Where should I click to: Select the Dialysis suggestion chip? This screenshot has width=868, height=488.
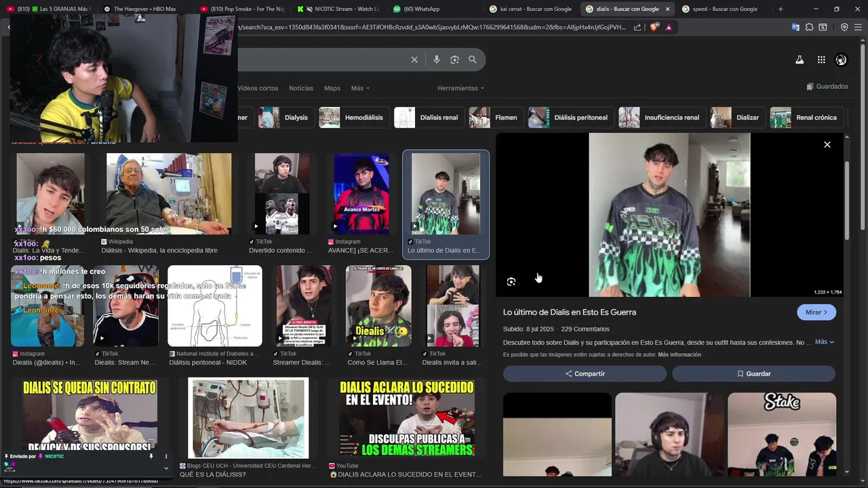286,117
